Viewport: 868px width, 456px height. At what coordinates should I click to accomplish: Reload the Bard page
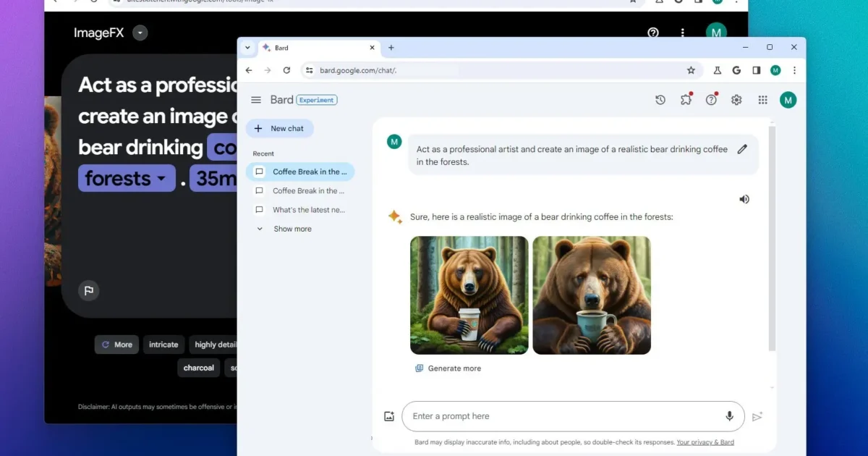click(286, 70)
